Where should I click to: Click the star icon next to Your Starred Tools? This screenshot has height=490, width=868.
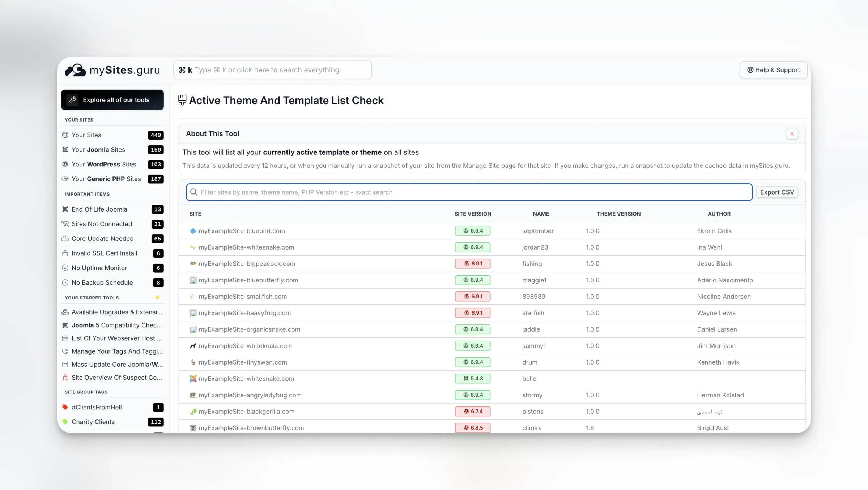tap(157, 298)
